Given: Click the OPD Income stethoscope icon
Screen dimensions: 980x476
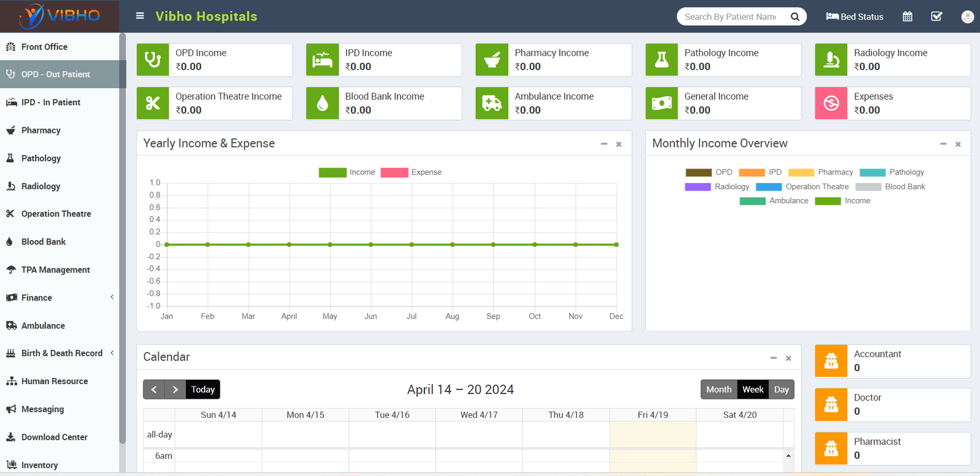Looking at the screenshot, I should [x=153, y=60].
